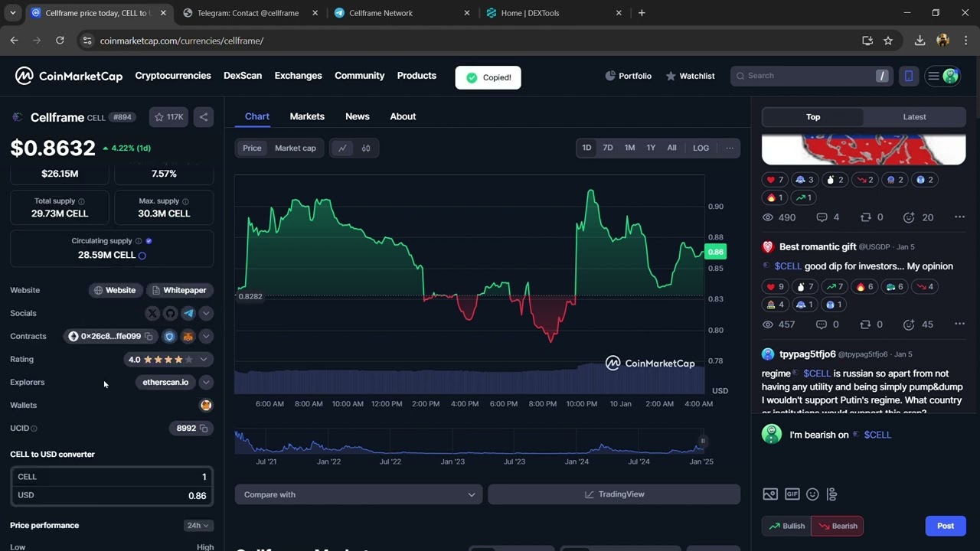
Task: Click the CoinMarketCap logo
Action: point(69,76)
